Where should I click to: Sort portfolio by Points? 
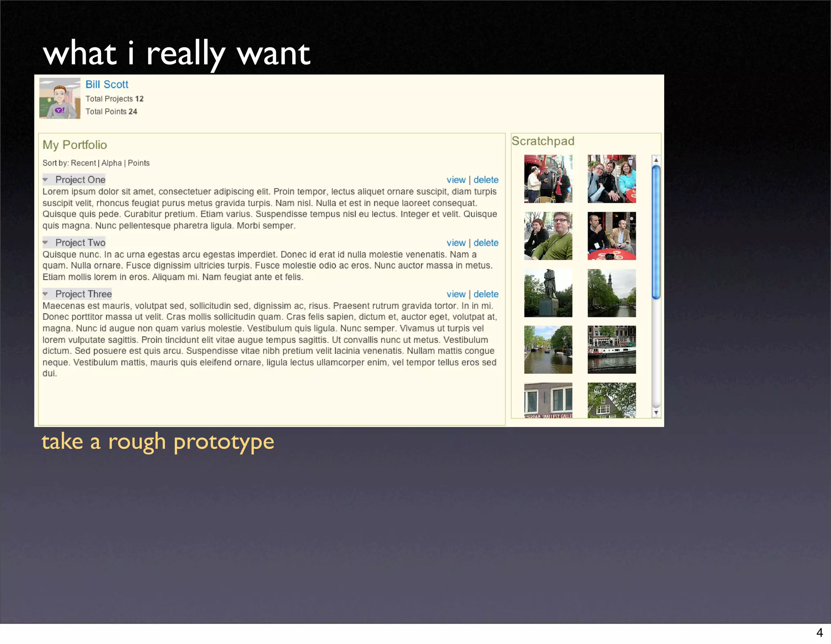[x=139, y=163]
